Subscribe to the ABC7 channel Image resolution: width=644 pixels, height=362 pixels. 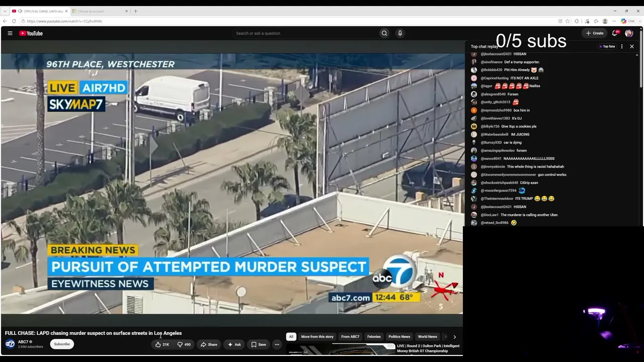(62, 344)
